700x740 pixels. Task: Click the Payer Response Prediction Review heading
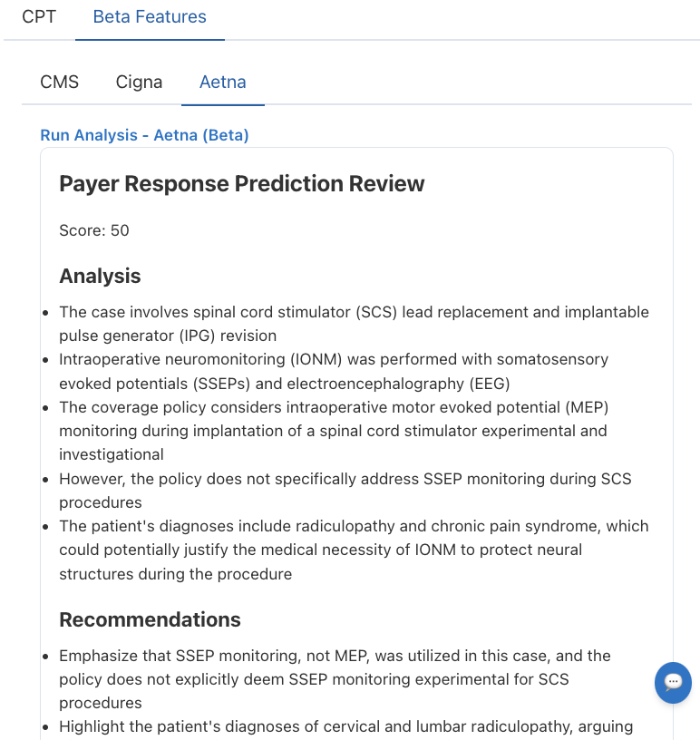pyautogui.click(x=242, y=183)
